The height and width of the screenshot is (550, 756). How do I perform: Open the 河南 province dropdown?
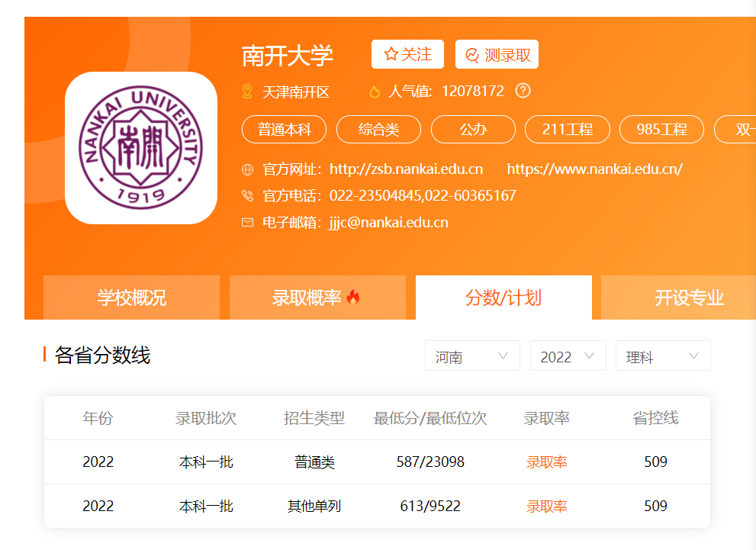point(472,355)
